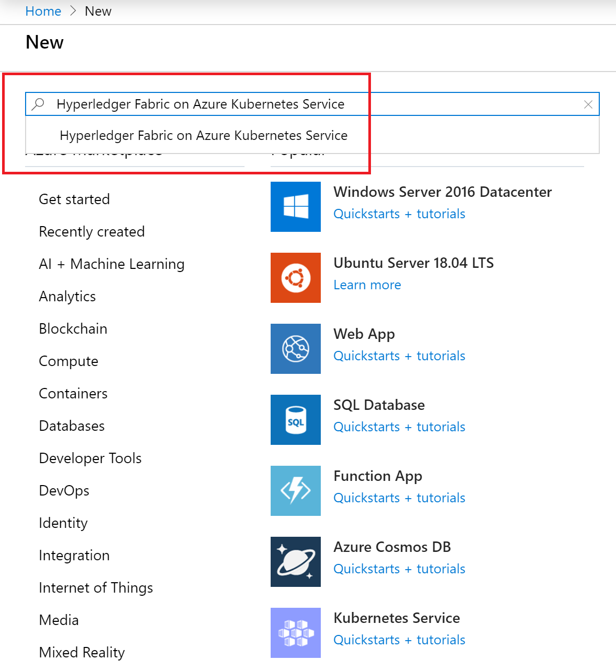This screenshot has width=616, height=672.
Task: Open the SQL Database title
Action: click(x=379, y=405)
